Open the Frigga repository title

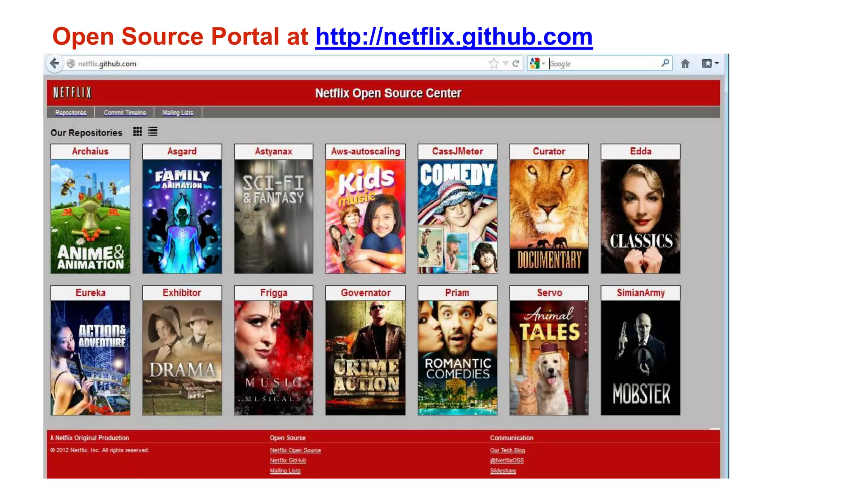[x=273, y=293]
